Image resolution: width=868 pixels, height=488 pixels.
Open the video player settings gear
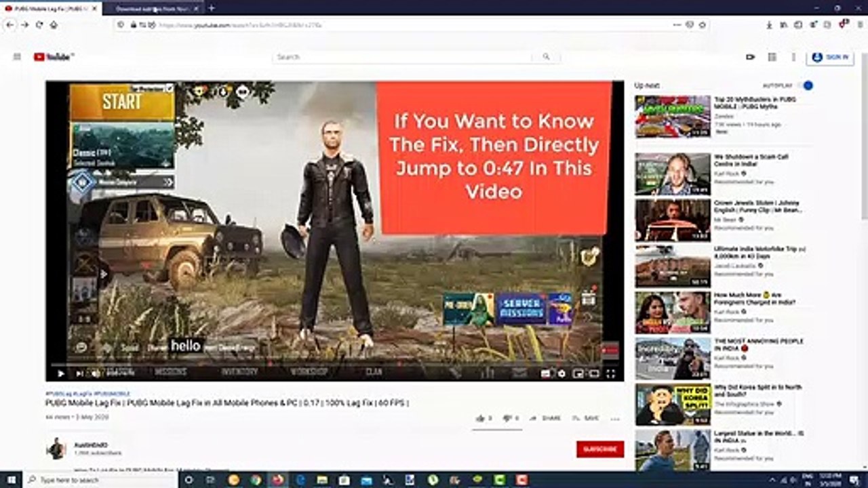coord(561,373)
